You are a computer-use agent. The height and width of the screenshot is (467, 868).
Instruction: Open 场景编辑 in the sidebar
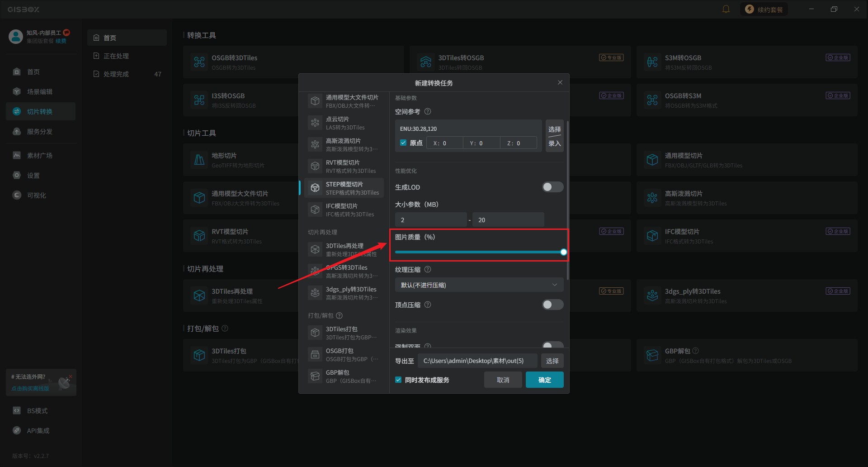point(40,91)
